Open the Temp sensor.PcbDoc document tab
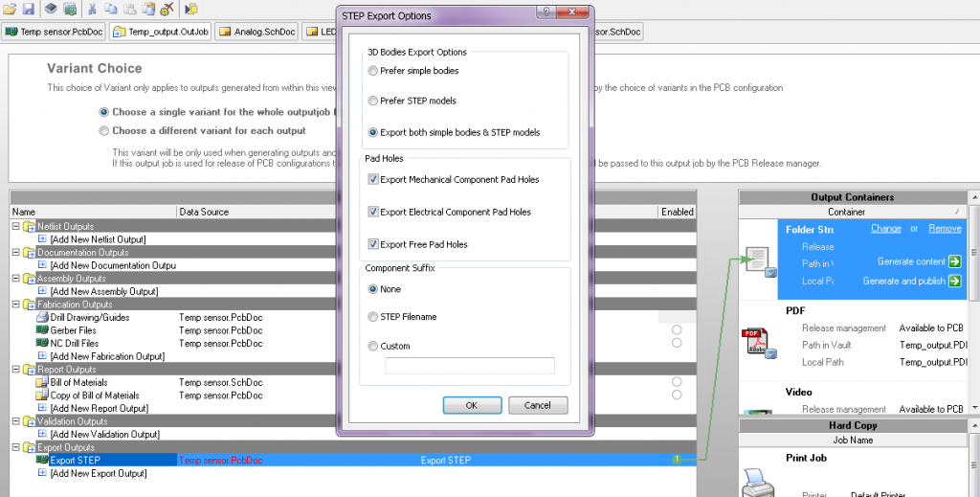The height and width of the screenshot is (497, 980). pyautogui.click(x=54, y=32)
